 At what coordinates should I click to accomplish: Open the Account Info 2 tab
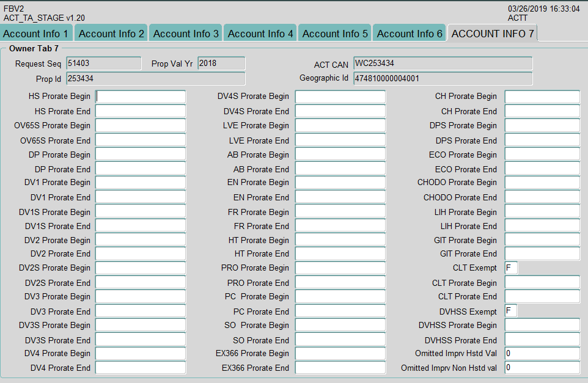tap(111, 34)
